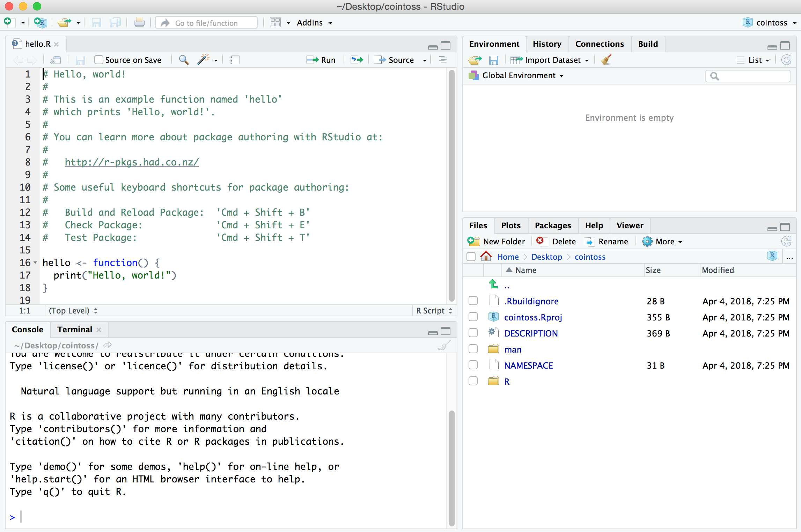
Task: Click the workspace panes grid icon
Action: (275, 23)
